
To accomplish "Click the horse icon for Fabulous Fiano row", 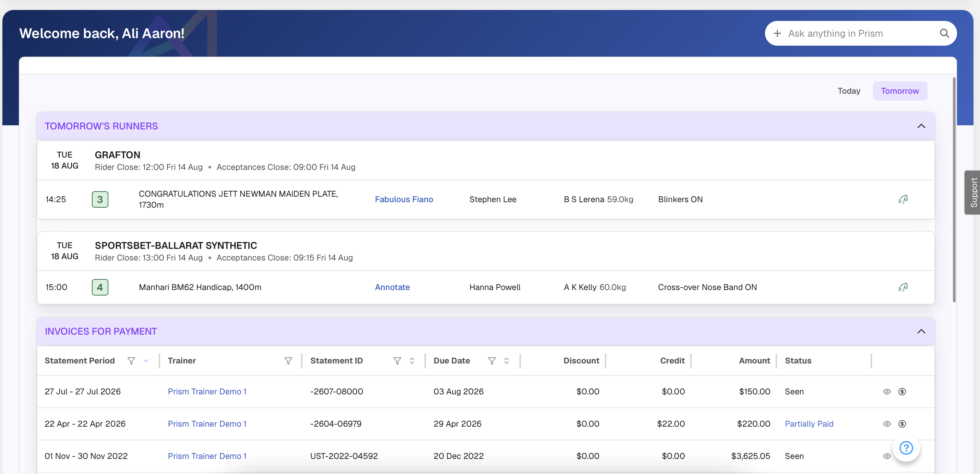I will tap(903, 199).
